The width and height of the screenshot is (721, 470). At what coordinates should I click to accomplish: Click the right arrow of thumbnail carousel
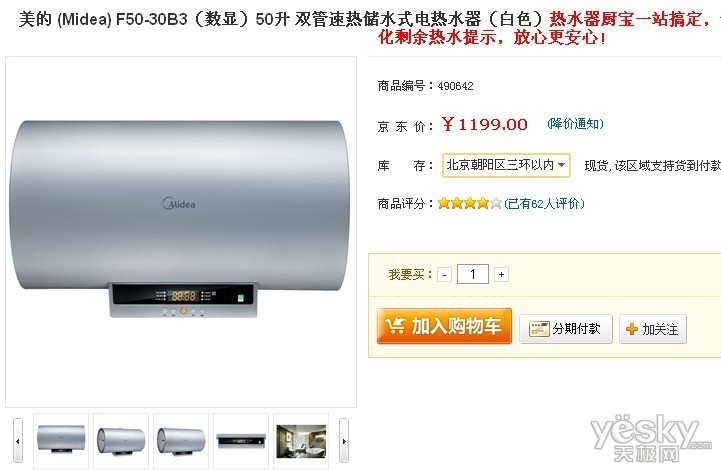point(343,441)
